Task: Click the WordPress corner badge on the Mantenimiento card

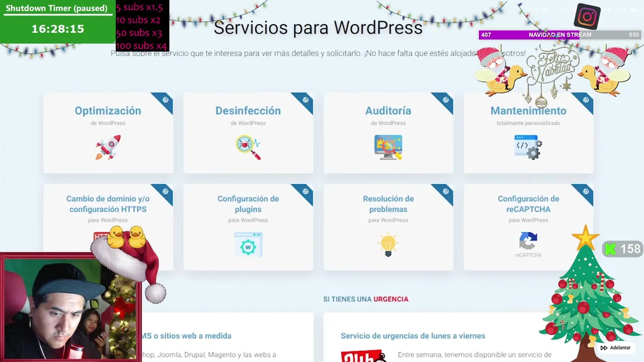Action: [585, 101]
